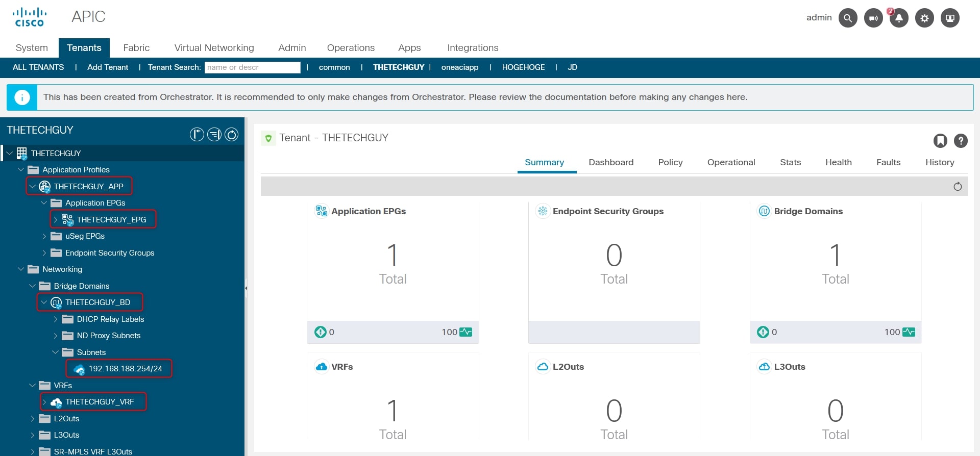Switch to the Fabric menu tab
Screen dimensions: 980x456
click(x=136, y=48)
